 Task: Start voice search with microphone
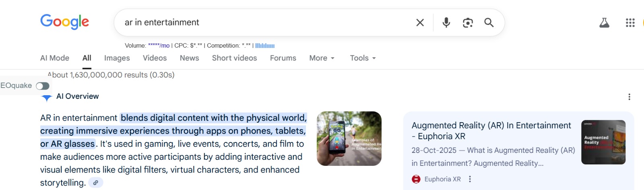[446, 23]
